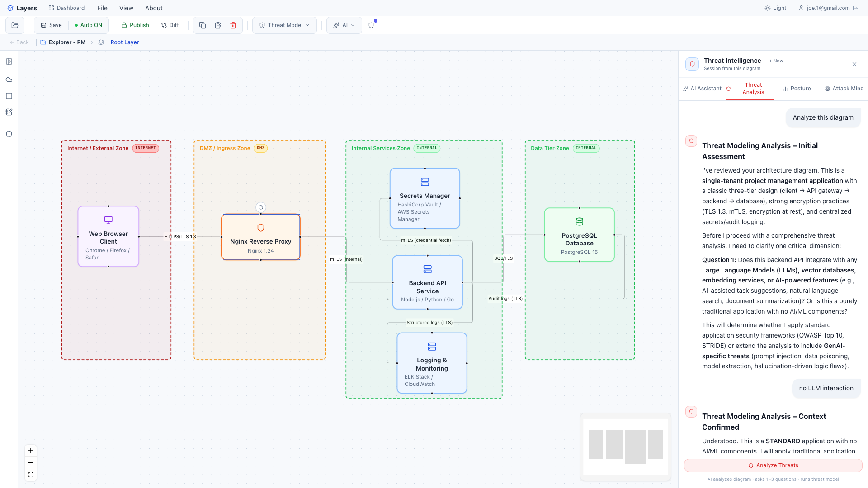Click the joe.1@gmail.com account label
Viewport: 868px width, 488px height.
tap(828, 8)
